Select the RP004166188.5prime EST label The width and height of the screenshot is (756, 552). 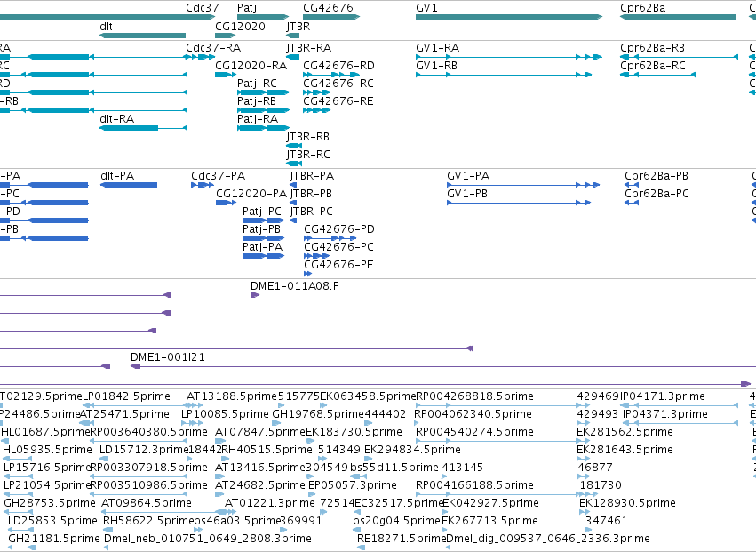tap(474, 485)
